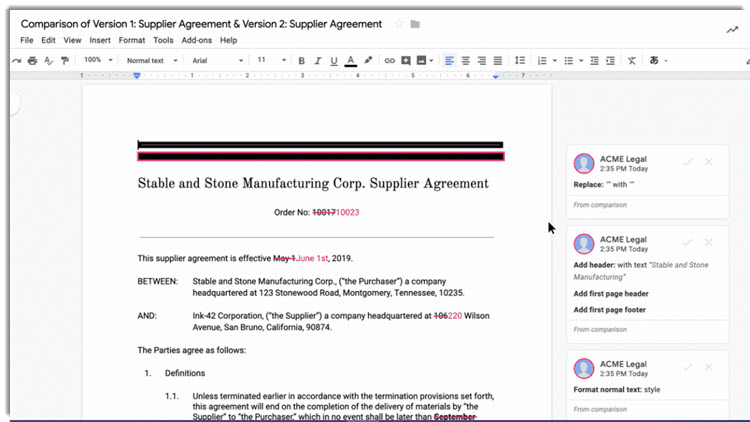Click the redo arrow icon
Image resolution: width=750 pixels, height=422 pixels.
[x=17, y=61]
